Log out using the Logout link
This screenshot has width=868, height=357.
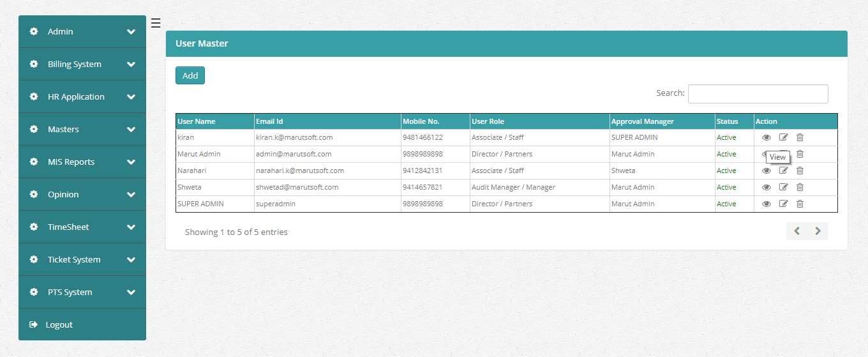tap(59, 325)
